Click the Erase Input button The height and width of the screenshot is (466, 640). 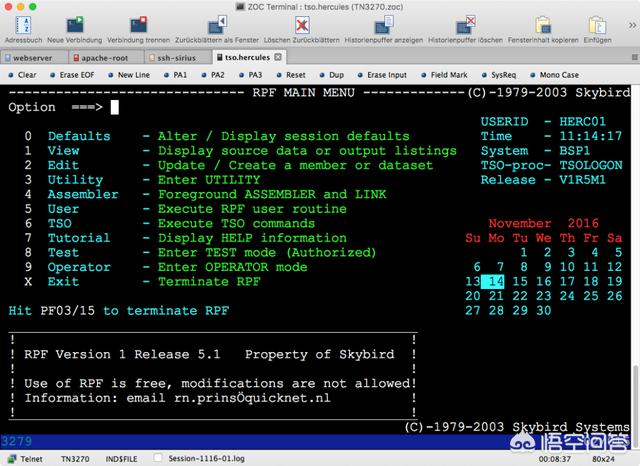click(382, 75)
